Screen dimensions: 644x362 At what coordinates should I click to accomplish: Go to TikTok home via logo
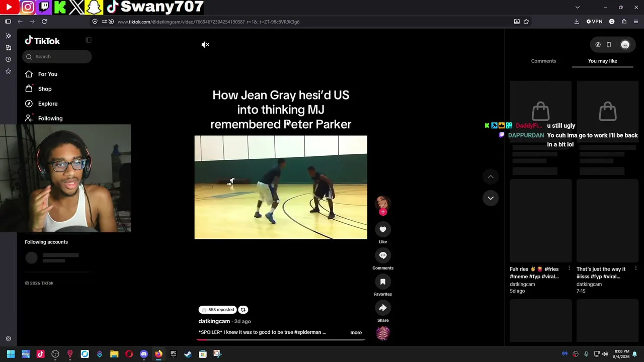coord(42,41)
